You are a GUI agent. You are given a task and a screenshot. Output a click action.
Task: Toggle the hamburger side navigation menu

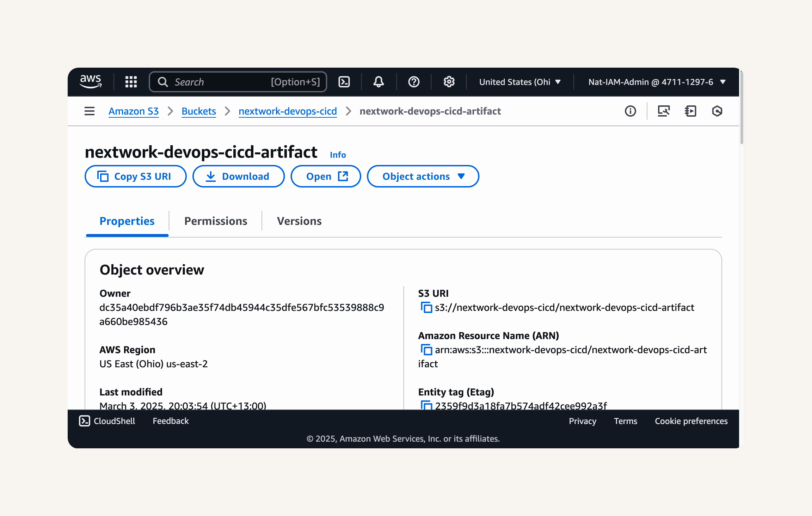pos(90,111)
